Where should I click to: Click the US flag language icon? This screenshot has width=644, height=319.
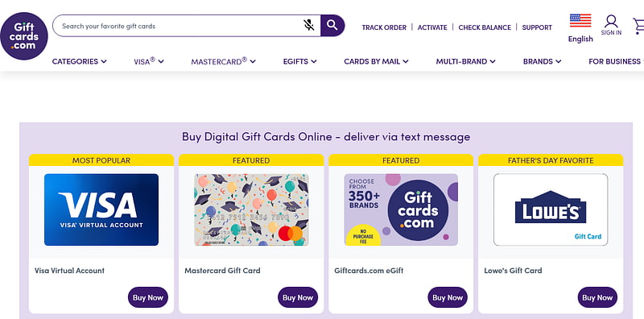pyautogui.click(x=580, y=21)
